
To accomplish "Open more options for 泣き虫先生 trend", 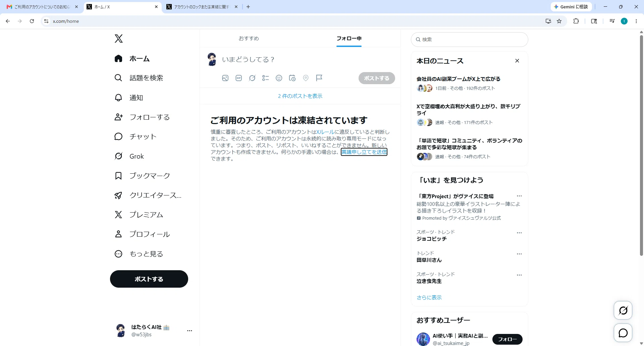I will pyautogui.click(x=519, y=275).
